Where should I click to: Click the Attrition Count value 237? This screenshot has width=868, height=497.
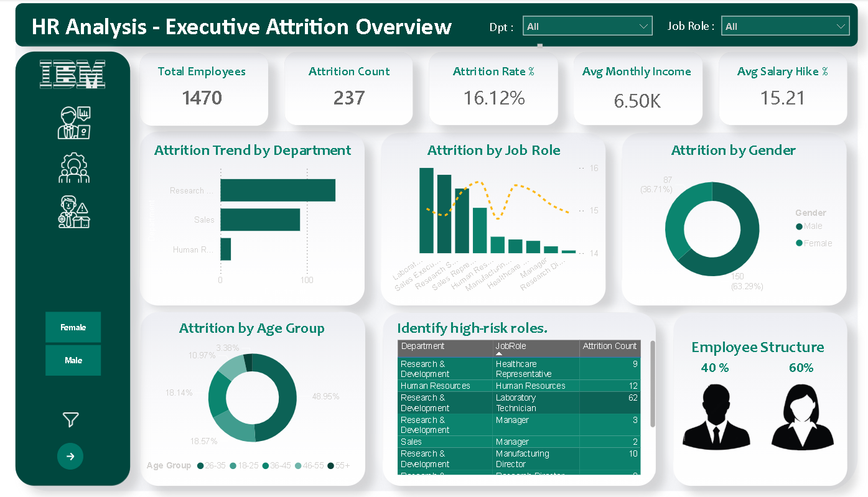[x=348, y=98]
